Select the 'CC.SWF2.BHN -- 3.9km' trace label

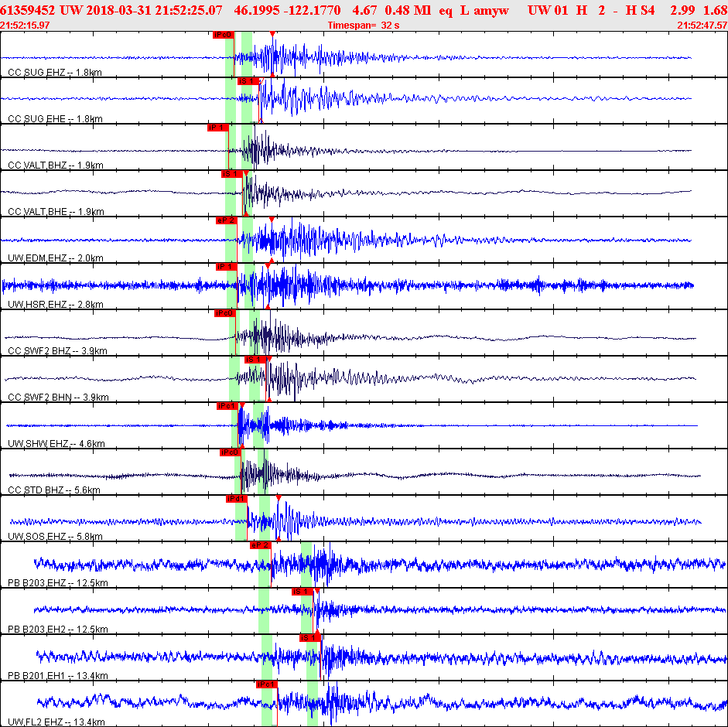[x=59, y=398]
